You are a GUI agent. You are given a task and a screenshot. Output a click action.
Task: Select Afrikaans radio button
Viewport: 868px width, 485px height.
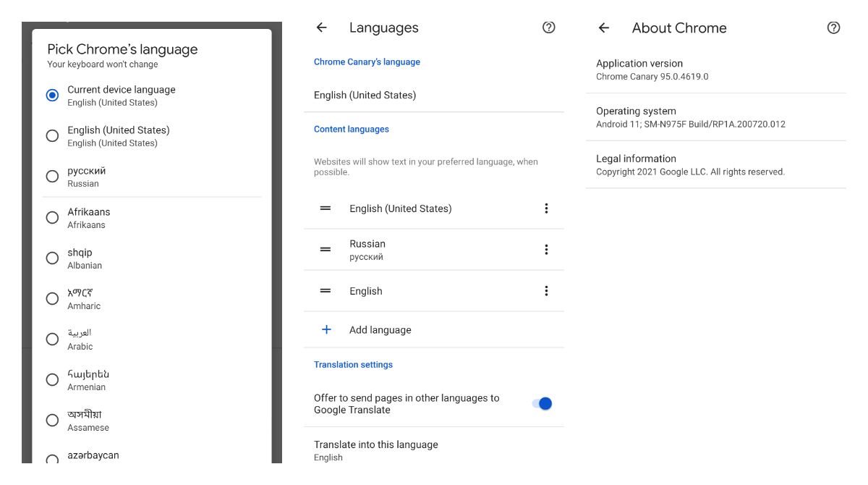[52, 217]
